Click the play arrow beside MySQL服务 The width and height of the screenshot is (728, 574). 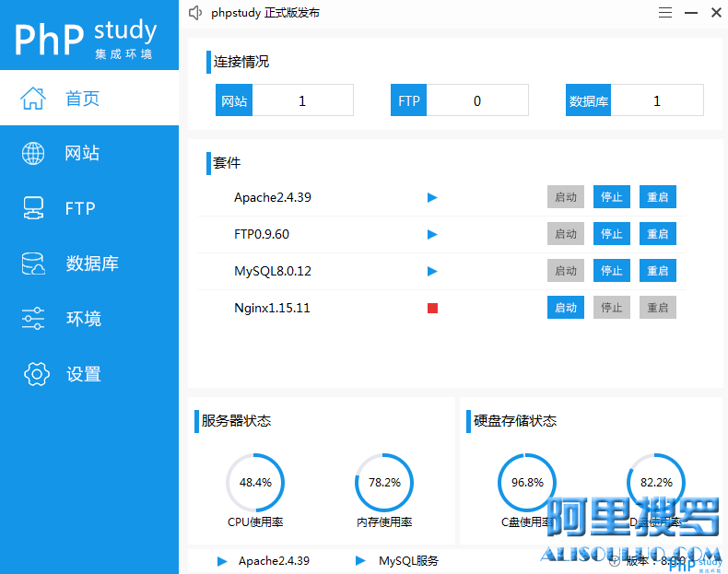tap(360, 560)
